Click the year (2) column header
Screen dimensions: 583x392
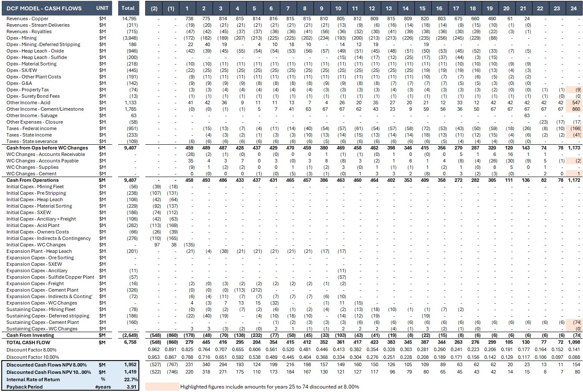154,8
